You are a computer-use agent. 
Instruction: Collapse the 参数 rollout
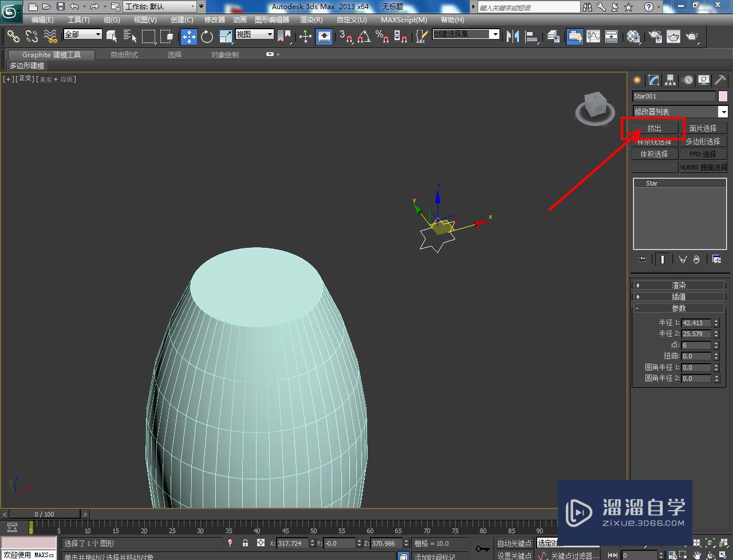coord(679,308)
